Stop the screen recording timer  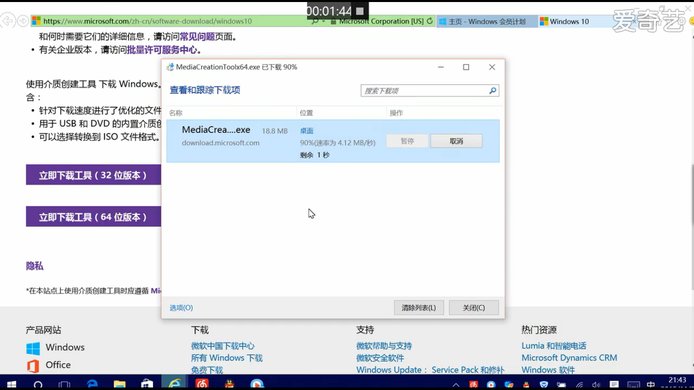360,11
